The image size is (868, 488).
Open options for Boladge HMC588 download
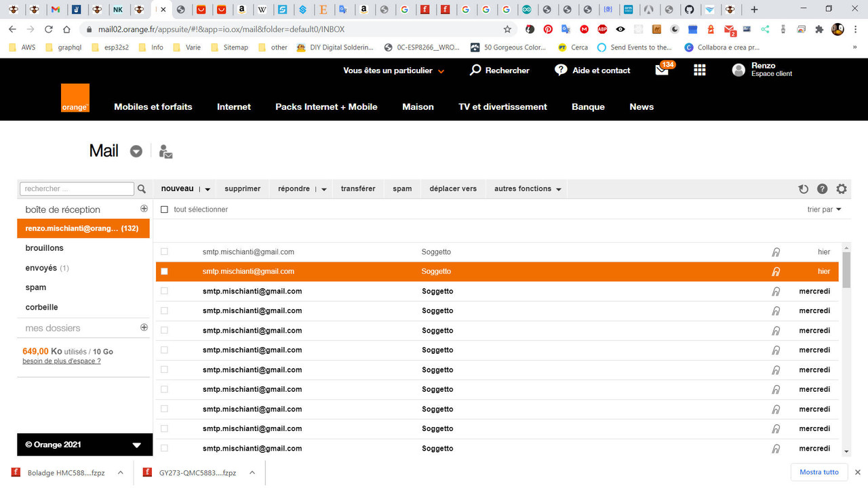[x=120, y=472]
